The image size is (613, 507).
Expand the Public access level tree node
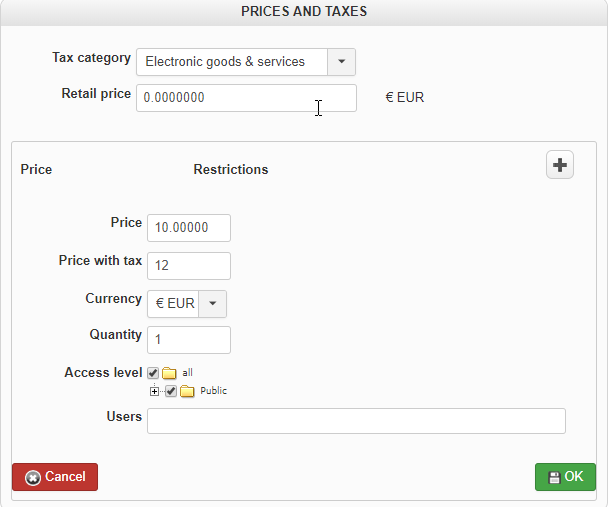click(155, 391)
